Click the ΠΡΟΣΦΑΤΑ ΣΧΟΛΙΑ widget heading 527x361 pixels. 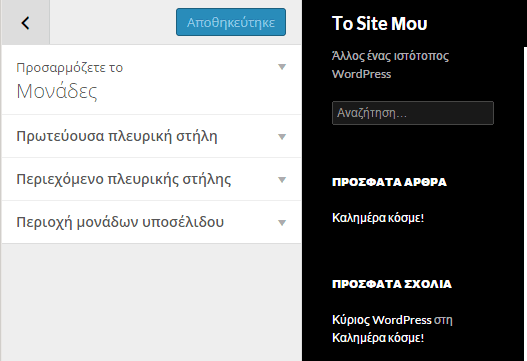pos(392,284)
